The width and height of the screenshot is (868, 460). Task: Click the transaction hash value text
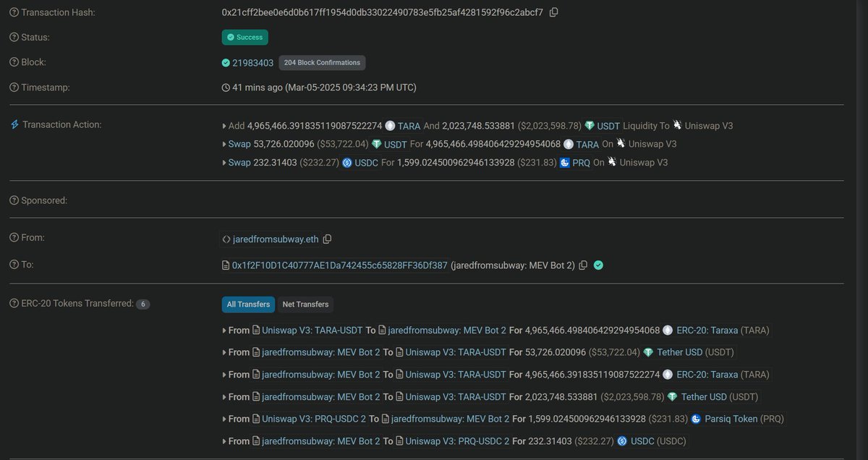[383, 12]
